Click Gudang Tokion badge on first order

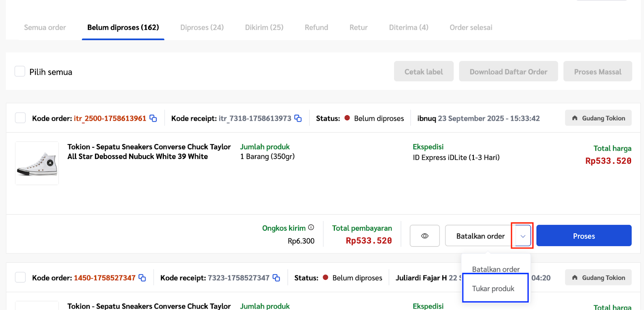(x=598, y=118)
